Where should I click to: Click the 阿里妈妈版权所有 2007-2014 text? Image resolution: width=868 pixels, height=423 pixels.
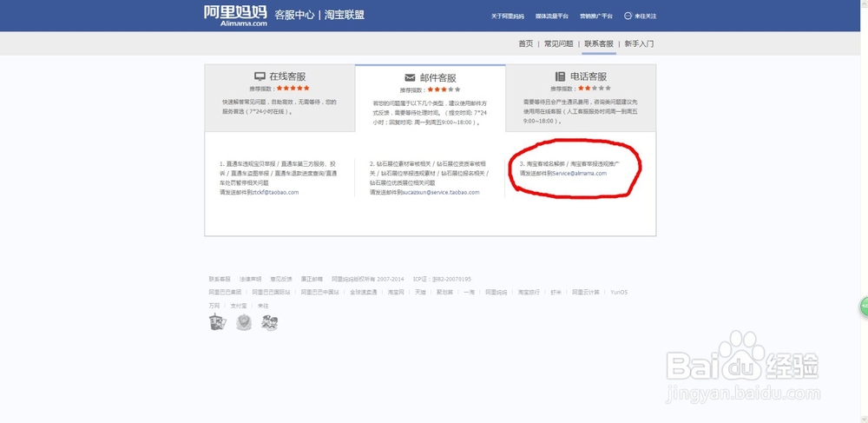pos(367,279)
